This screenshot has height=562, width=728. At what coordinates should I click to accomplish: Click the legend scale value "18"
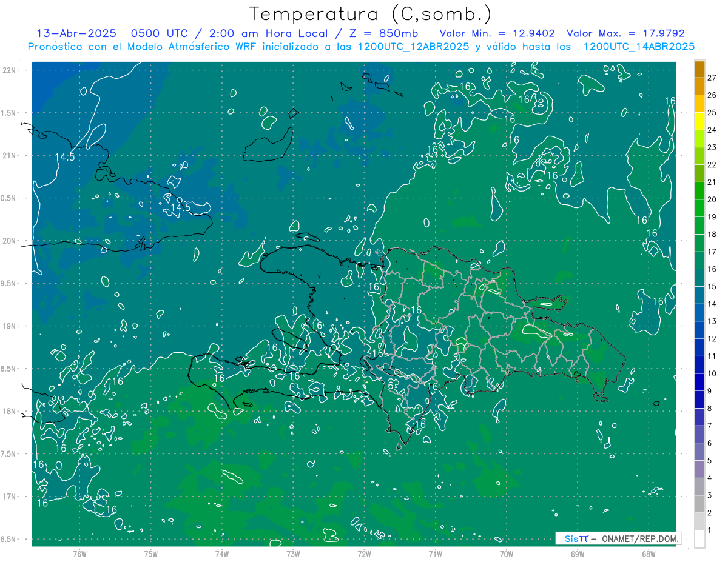(712, 234)
